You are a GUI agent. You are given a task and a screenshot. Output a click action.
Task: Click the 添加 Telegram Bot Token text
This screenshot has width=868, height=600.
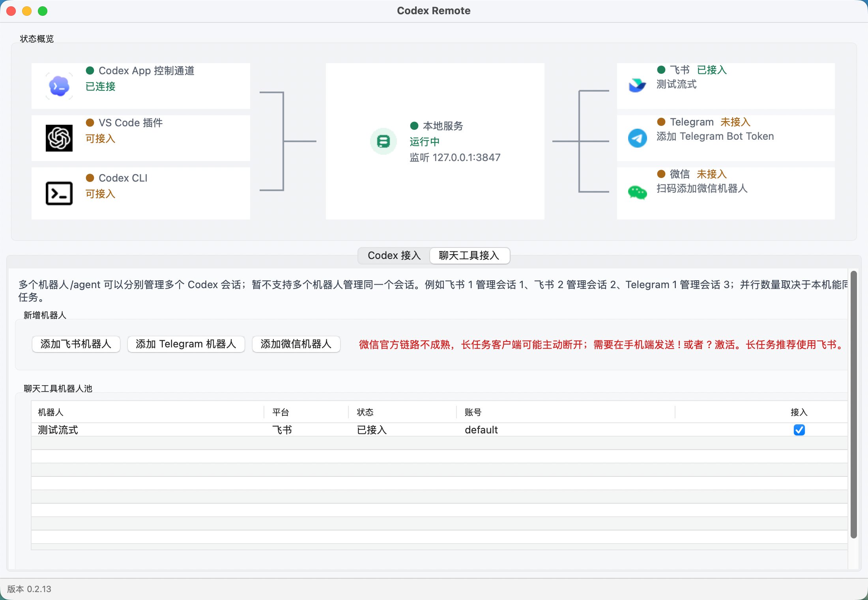pyautogui.click(x=715, y=136)
